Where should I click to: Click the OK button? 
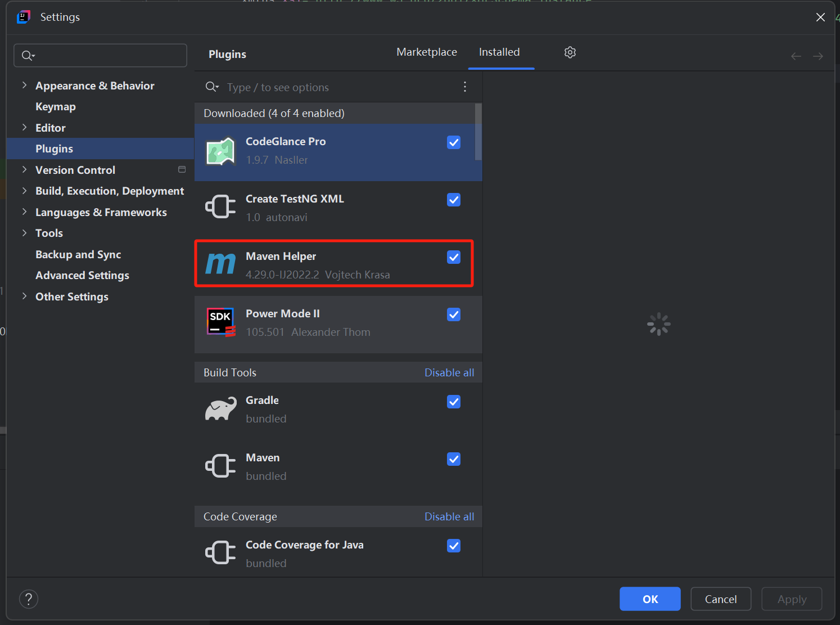650,599
